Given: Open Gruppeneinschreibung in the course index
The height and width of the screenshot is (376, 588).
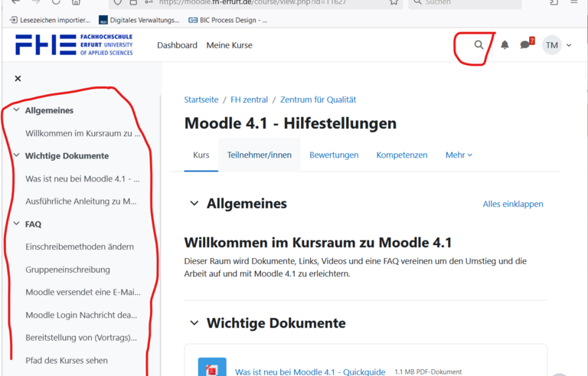Looking at the screenshot, I should pyautogui.click(x=67, y=270).
